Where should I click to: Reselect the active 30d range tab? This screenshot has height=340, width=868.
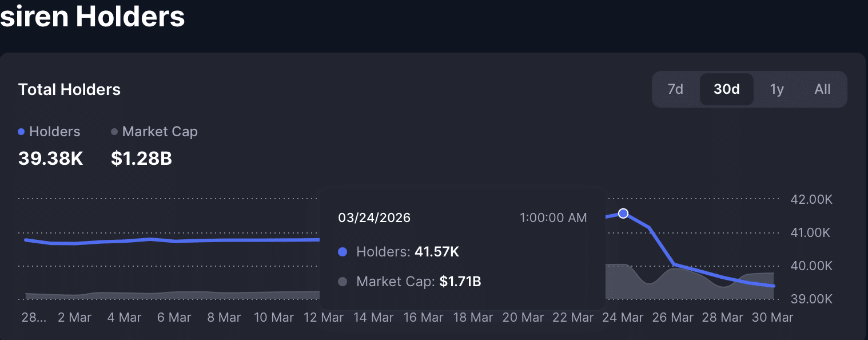[x=727, y=89]
